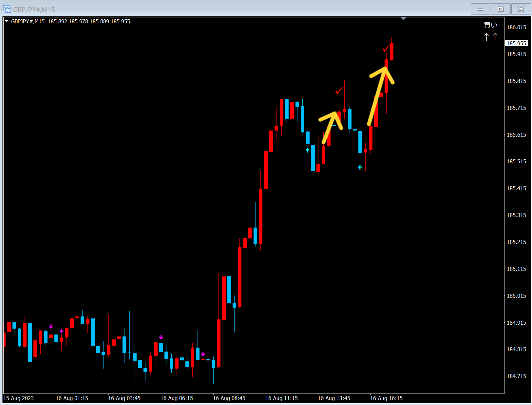The width and height of the screenshot is (532, 405).
Task: Minimize the GBPJPY chart window
Action: 481,9
